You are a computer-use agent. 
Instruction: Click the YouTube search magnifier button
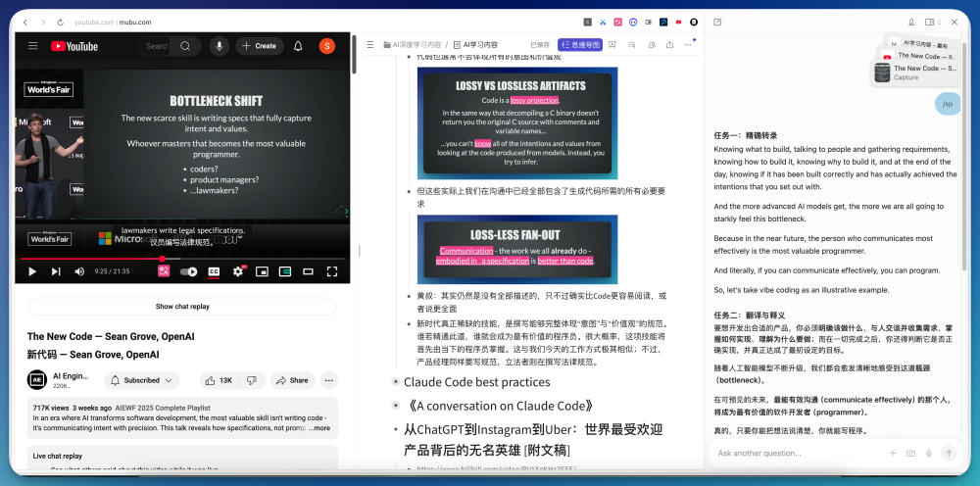click(x=185, y=46)
